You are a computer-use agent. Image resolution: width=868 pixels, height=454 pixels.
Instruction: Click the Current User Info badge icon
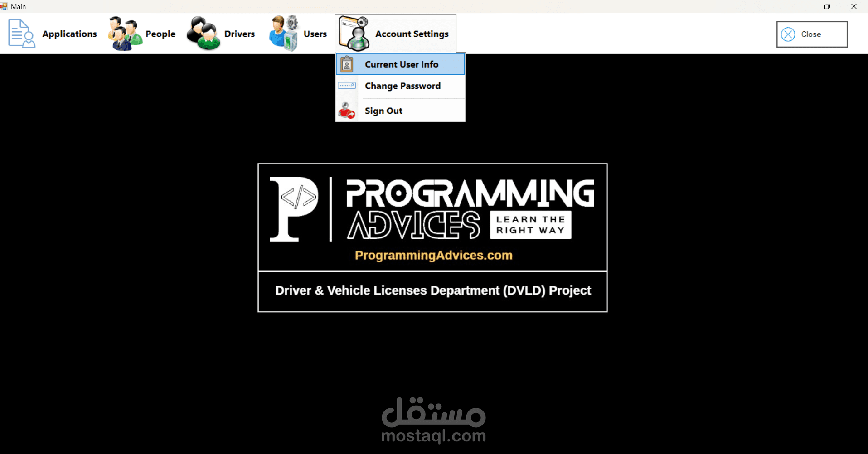click(x=347, y=64)
